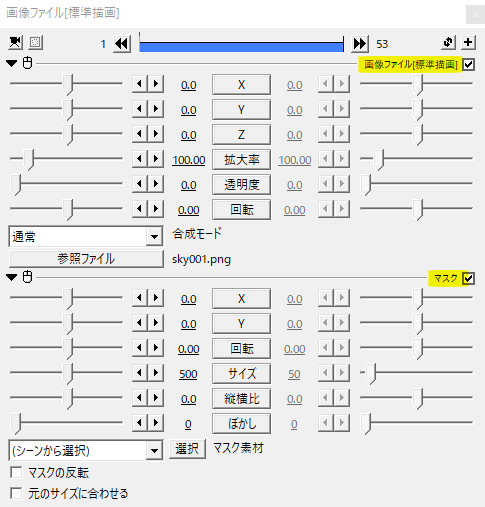Click the 拡大率 parameter button
Image resolution: width=485 pixels, height=507 pixels.
tap(241, 160)
